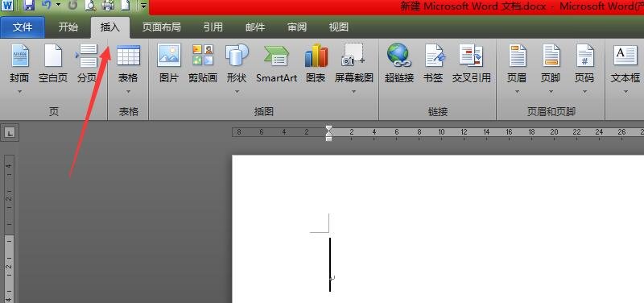Open the 页码 (Page Number) menu
Viewport: 644px width, 303px height.
click(584, 68)
